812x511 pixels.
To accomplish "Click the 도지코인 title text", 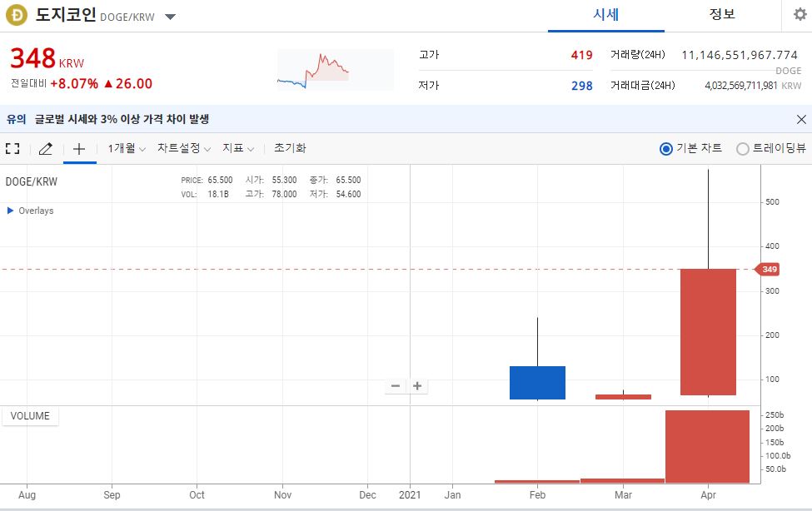I will [66, 14].
